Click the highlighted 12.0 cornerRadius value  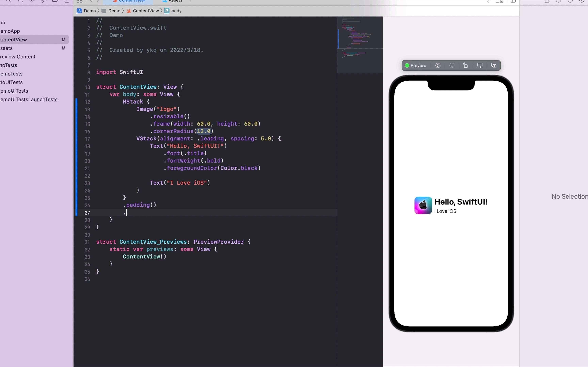(204, 131)
